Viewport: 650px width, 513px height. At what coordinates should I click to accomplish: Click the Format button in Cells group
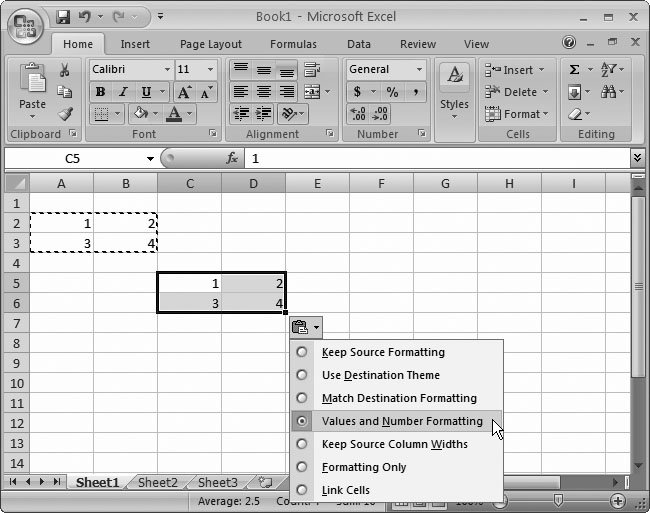516,114
